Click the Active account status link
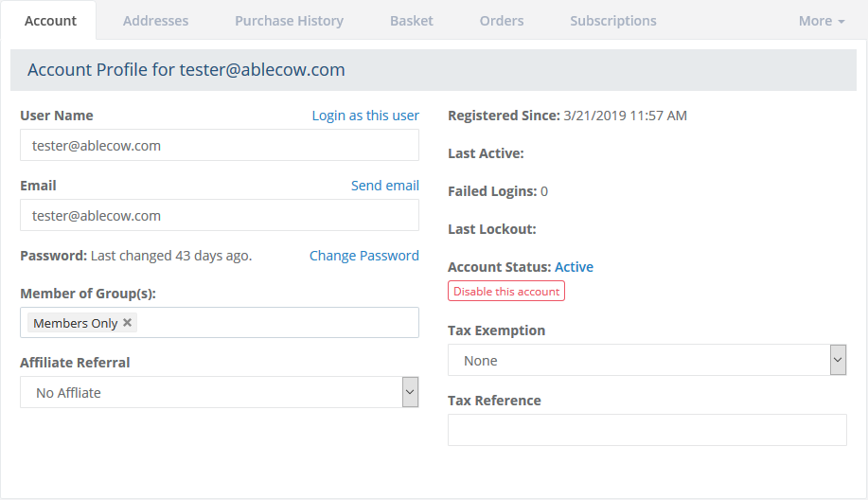 click(574, 267)
